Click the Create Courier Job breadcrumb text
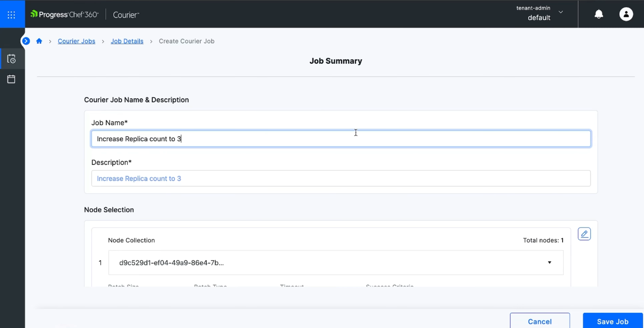This screenshot has width=644, height=328. coord(187,41)
